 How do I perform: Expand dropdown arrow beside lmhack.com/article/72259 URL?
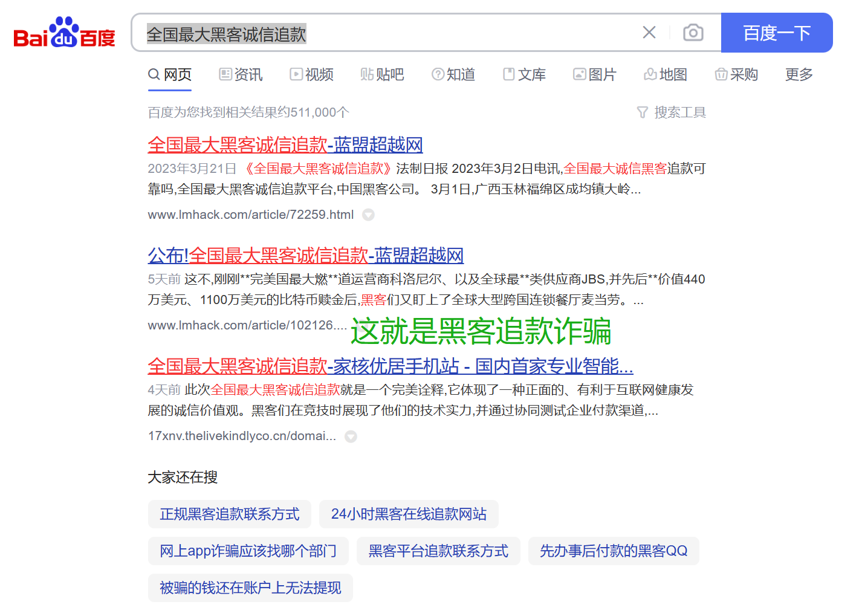point(368,215)
